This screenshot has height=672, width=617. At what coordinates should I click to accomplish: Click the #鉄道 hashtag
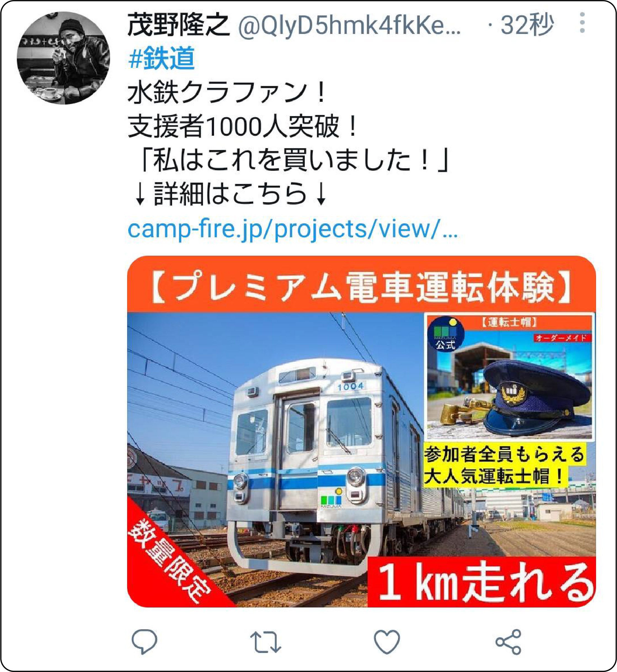(x=161, y=58)
